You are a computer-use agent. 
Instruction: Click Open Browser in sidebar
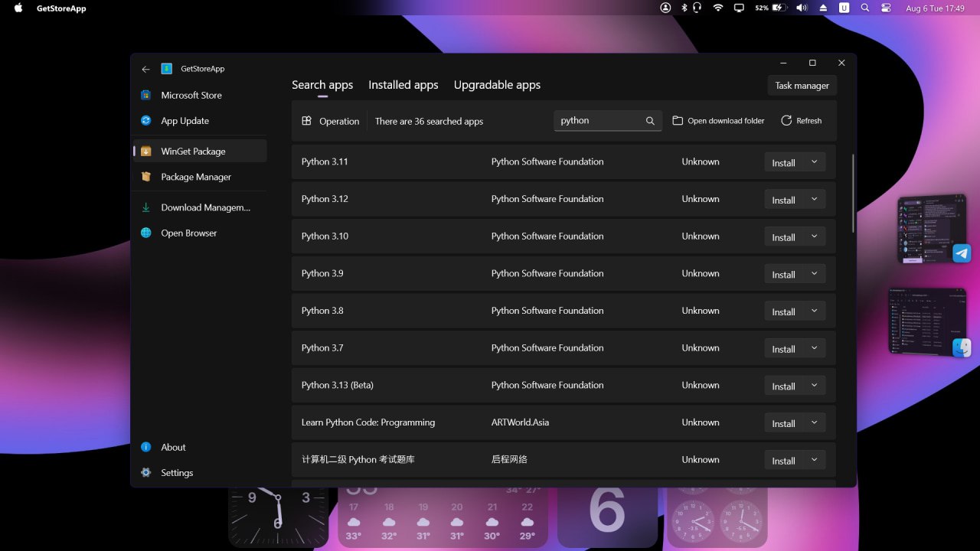click(x=201, y=233)
